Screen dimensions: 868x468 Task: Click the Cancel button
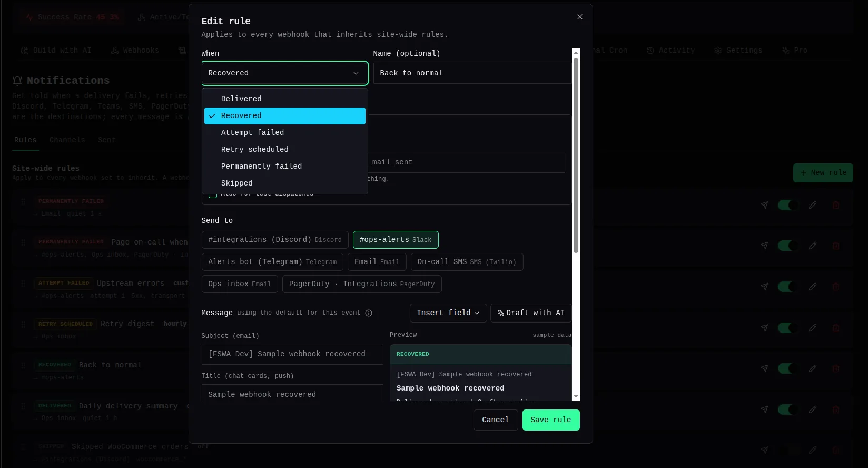(496, 420)
